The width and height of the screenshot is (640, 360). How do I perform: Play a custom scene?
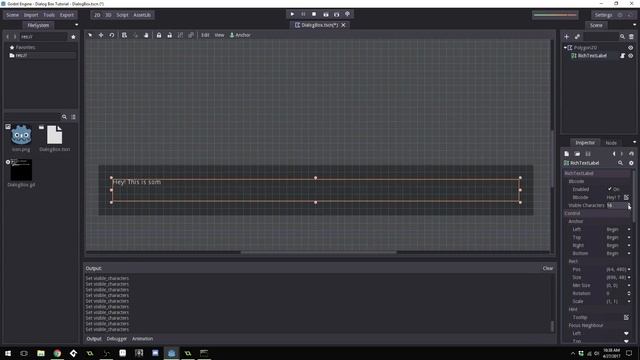pyautogui.click(x=337, y=14)
